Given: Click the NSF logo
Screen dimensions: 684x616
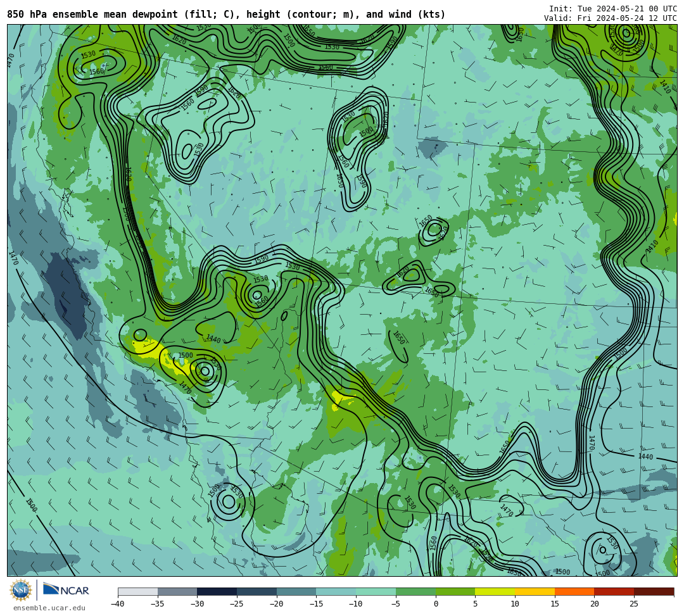Looking at the screenshot, I should (21, 590).
